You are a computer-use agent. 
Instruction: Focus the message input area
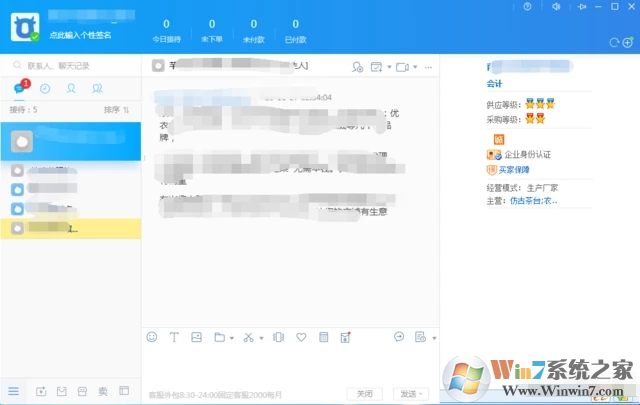tap(290, 365)
